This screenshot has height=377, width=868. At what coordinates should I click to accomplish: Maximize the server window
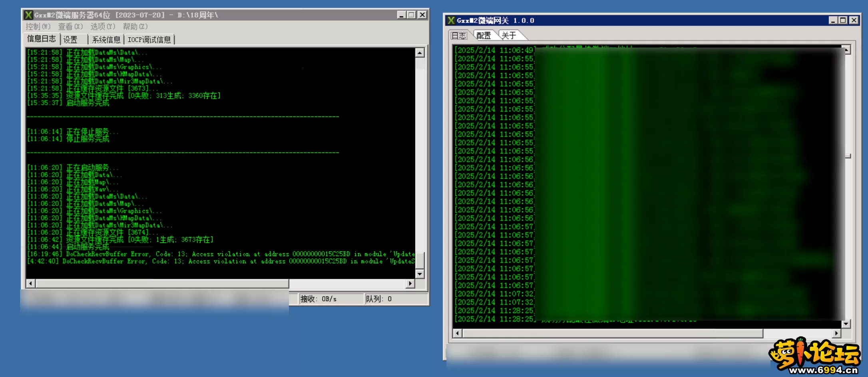coord(411,15)
